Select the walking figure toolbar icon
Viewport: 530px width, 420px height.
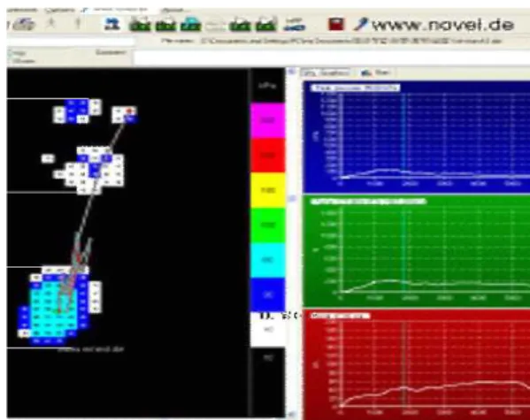click(x=51, y=24)
